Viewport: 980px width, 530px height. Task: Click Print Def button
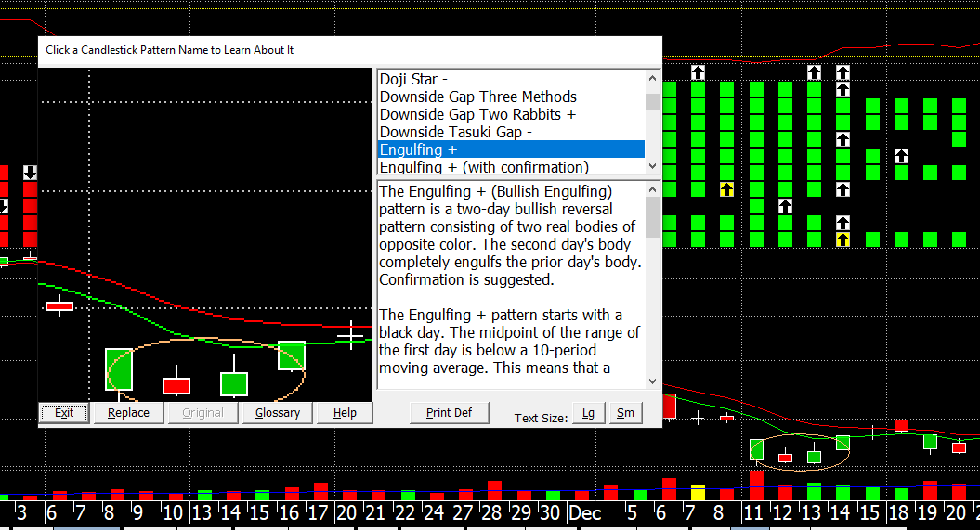[x=449, y=413]
